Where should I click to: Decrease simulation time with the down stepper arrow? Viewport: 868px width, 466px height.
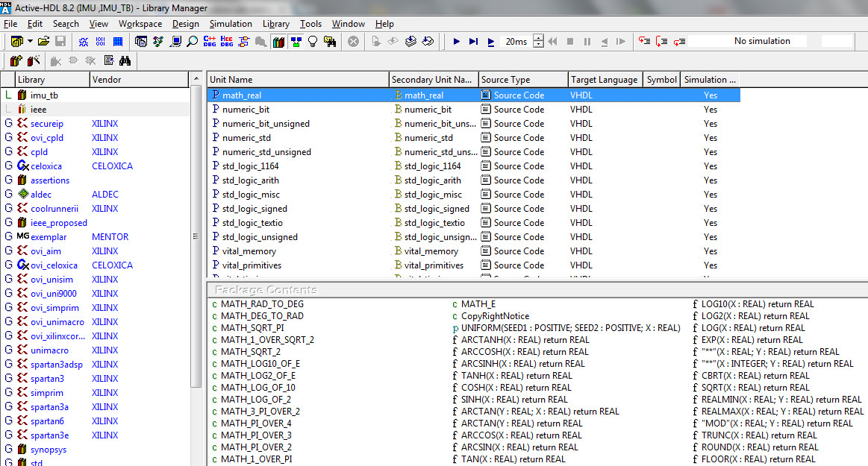(539, 45)
